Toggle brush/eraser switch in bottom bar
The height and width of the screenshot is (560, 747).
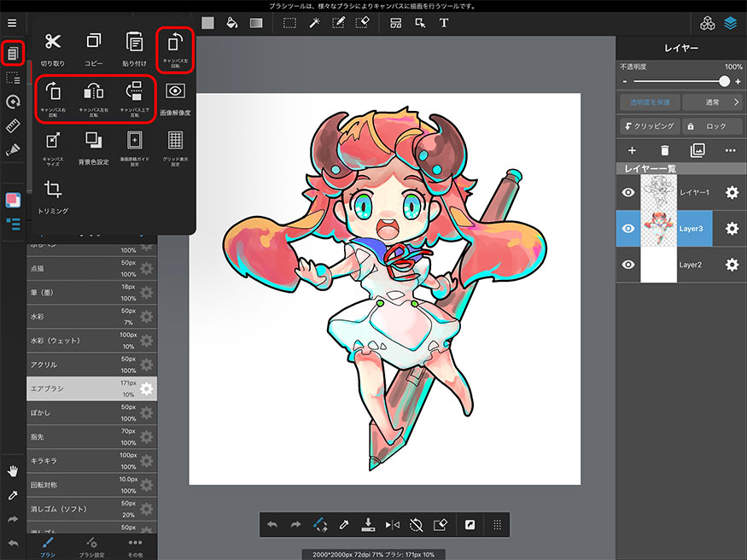pos(320,525)
